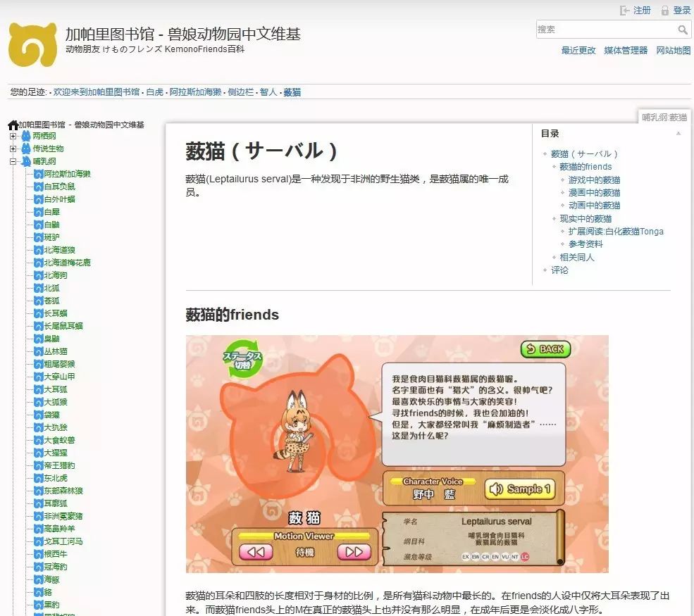Collapse the 哺乳纲 tree node
The width and height of the screenshot is (694, 616).
[13, 162]
